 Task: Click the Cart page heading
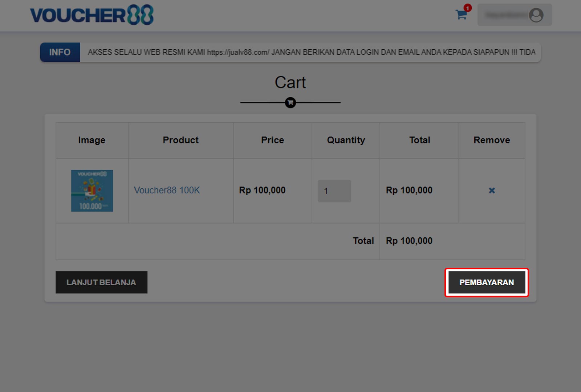290,82
